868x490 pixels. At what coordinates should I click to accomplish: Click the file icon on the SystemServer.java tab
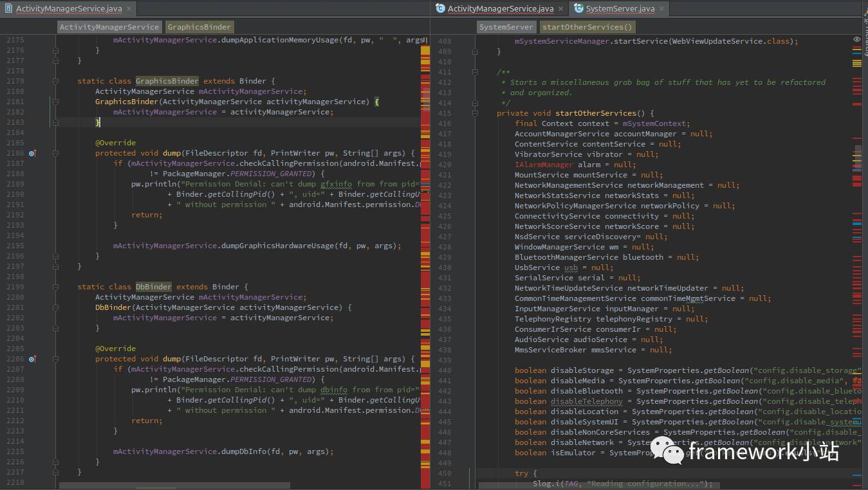pos(578,8)
